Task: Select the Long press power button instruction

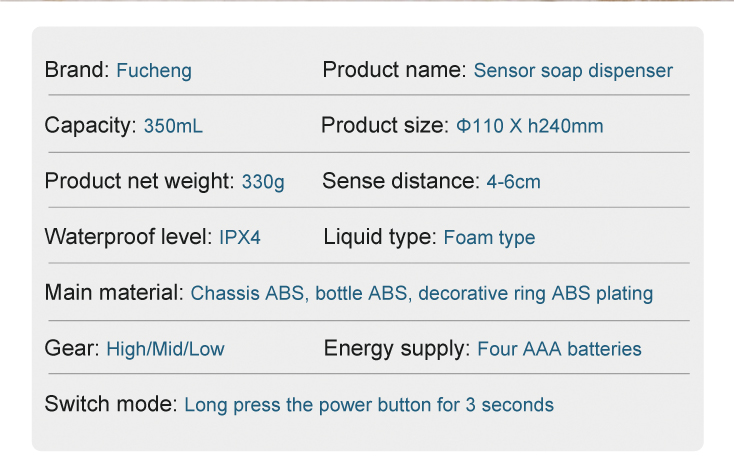Action: click(x=369, y=405)
